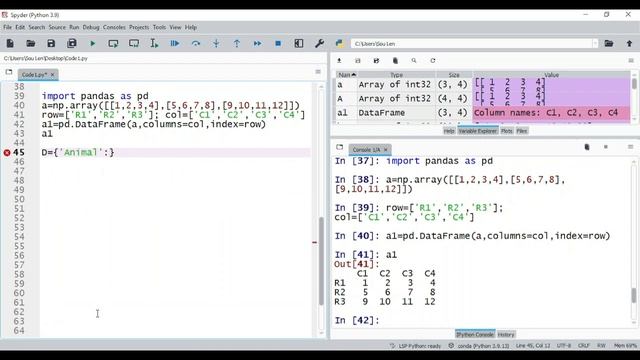Close the Code1.py editor tab
This screenshot has height=360, width=640.
coord(52,75)
